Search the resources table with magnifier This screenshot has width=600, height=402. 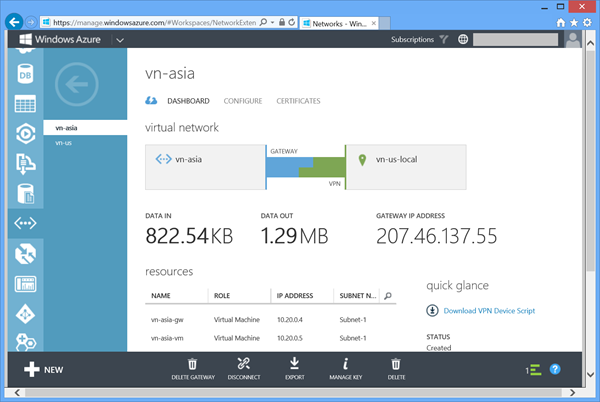pyautogui.click(x=389, y=296)
